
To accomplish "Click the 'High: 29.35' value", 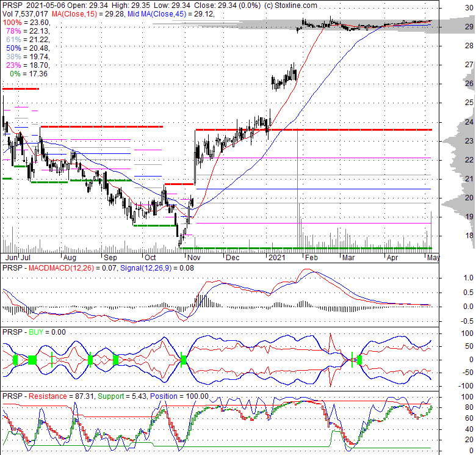I will click(131, 5).
